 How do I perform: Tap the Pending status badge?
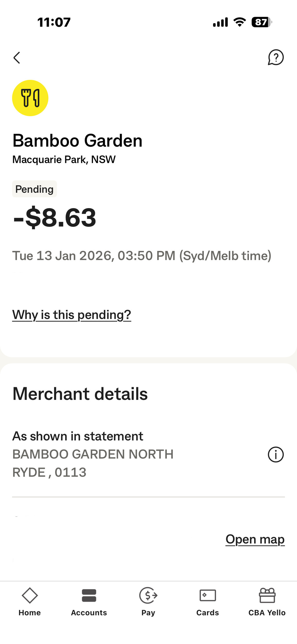35,189
